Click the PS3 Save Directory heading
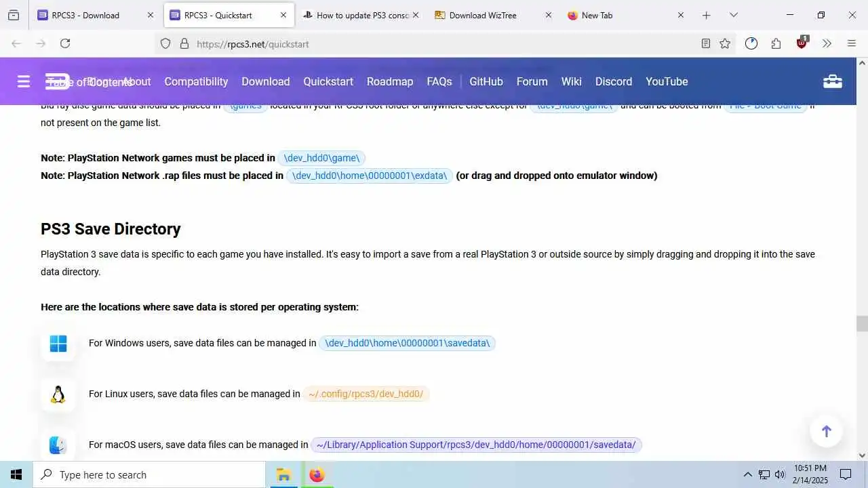 point(111,229)
